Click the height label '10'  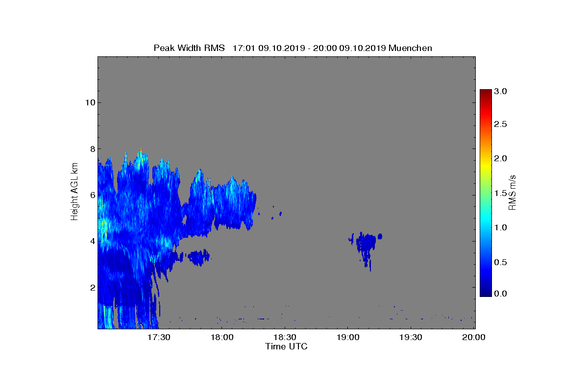click(89, 102)
